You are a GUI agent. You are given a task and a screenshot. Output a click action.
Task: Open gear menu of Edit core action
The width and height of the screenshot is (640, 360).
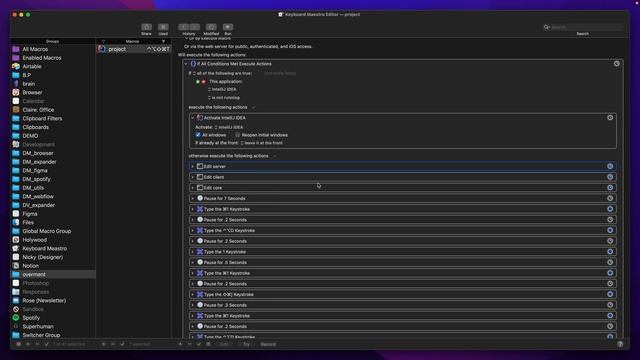point(610,188)
